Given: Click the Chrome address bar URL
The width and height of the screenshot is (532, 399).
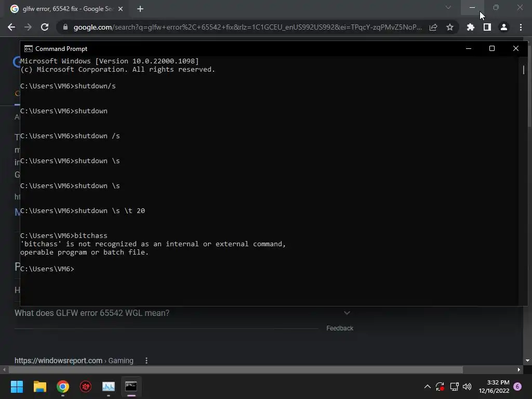Looking at the screenshot, I should [x=248, y=27].
